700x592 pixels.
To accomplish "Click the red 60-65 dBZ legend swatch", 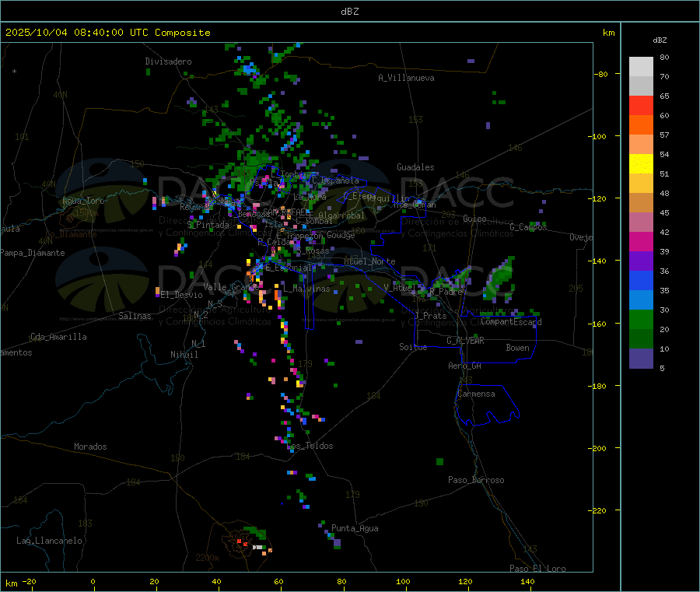I will pyautogui.click(x=641, y=105).
